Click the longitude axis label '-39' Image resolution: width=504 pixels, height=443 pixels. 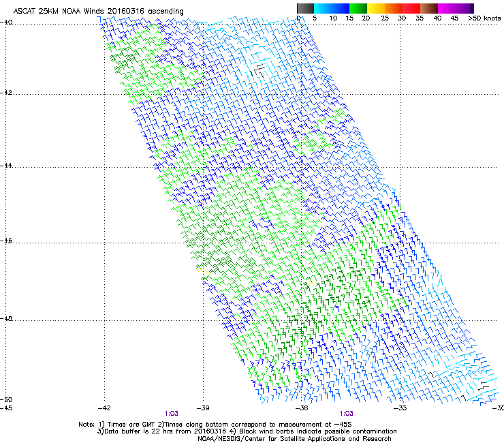203,408
